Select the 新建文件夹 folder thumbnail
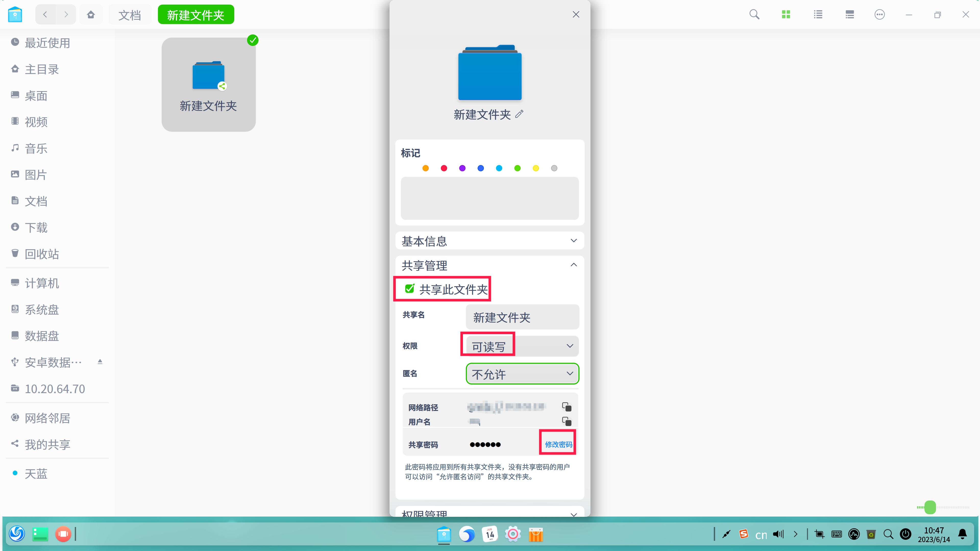The height and width of the screenshot is (551, 980). pos(209,84)
